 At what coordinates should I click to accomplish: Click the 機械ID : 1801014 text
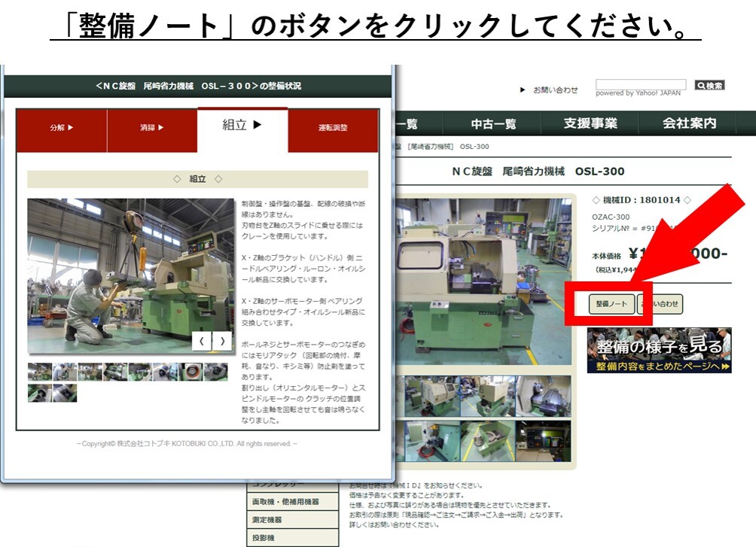[x=642, y=200]
